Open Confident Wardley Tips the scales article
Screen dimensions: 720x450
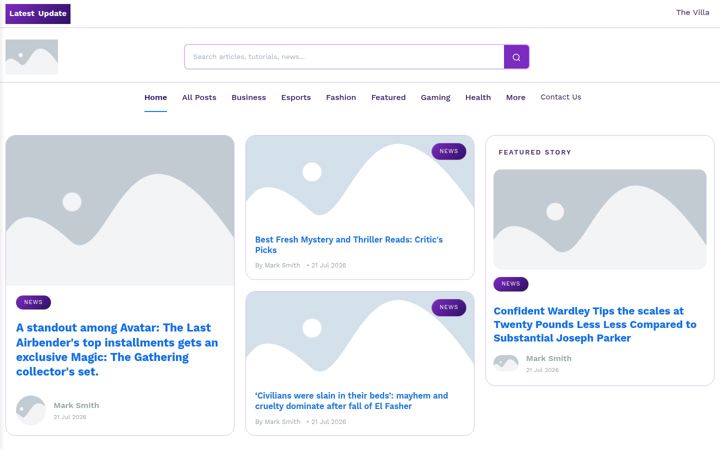click(x=595, y=324)
